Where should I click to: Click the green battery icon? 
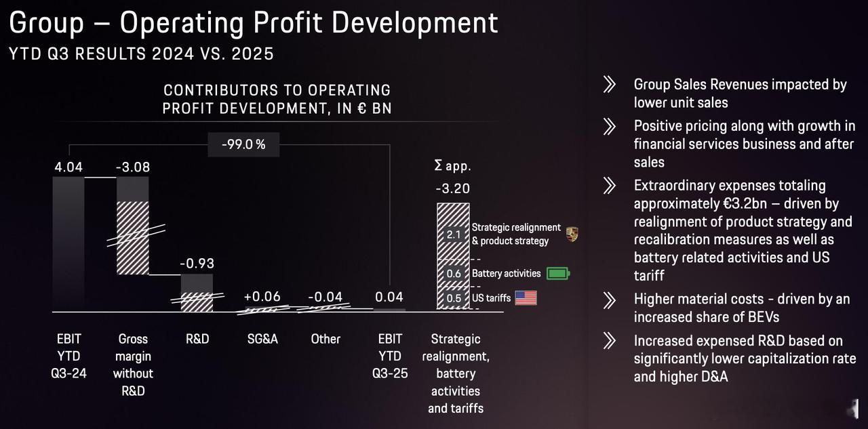click(x=557, y=273)
